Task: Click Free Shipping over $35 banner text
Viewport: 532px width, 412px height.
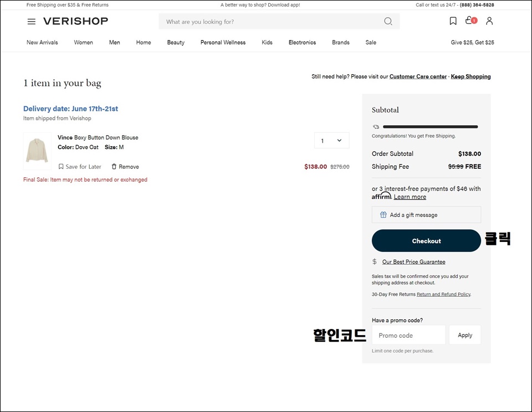Action: tap(68, 5)
